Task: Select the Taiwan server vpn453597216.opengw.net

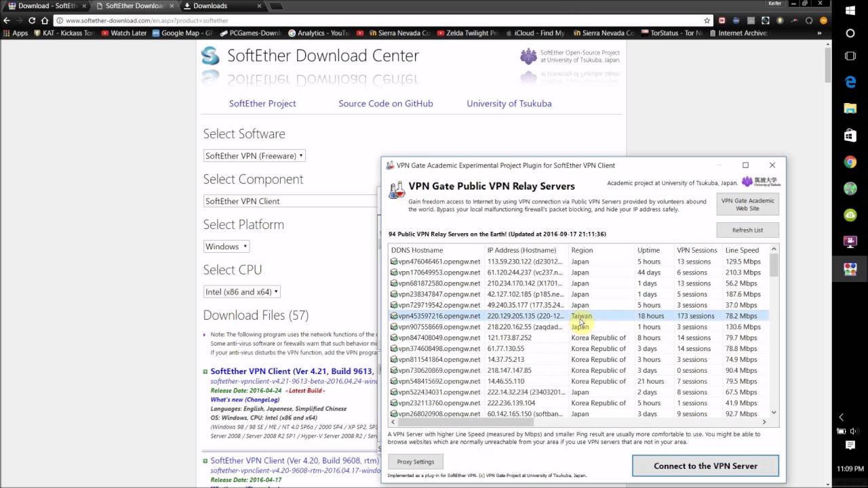Action: pos(578,316)
